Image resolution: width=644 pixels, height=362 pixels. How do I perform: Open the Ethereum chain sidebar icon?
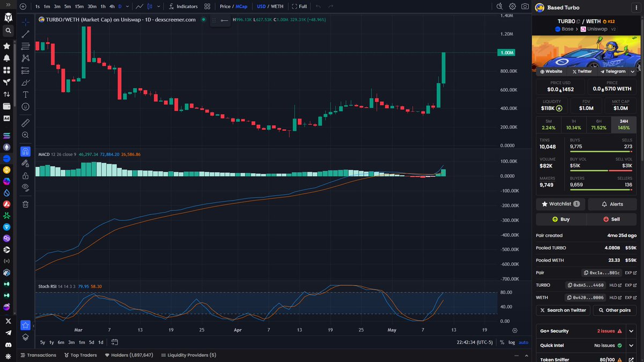[x=7, y=147]
